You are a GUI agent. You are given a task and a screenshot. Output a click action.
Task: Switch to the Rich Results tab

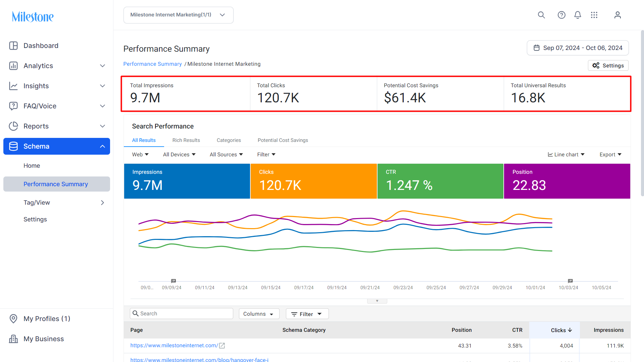click(x=186, y=140)
